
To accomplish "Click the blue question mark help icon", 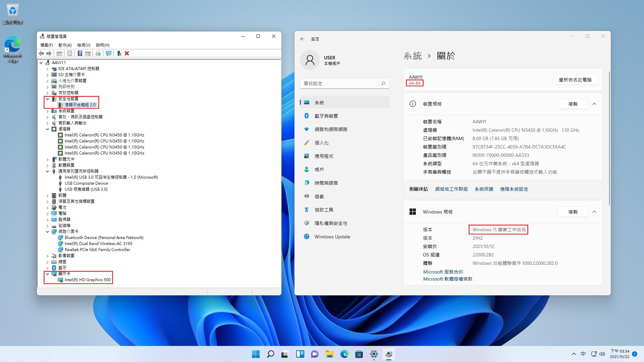I will click(x=80, y=53).
